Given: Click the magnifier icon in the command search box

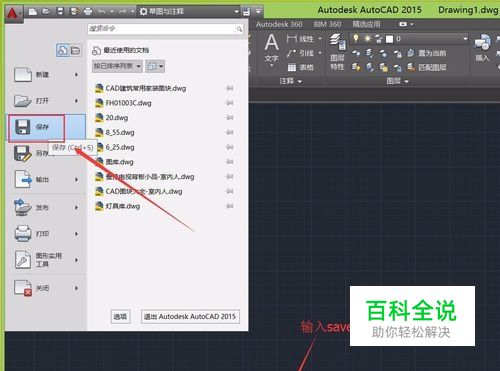Looking at the screenshot, I should pyautogui.click(x=239, y=29).
